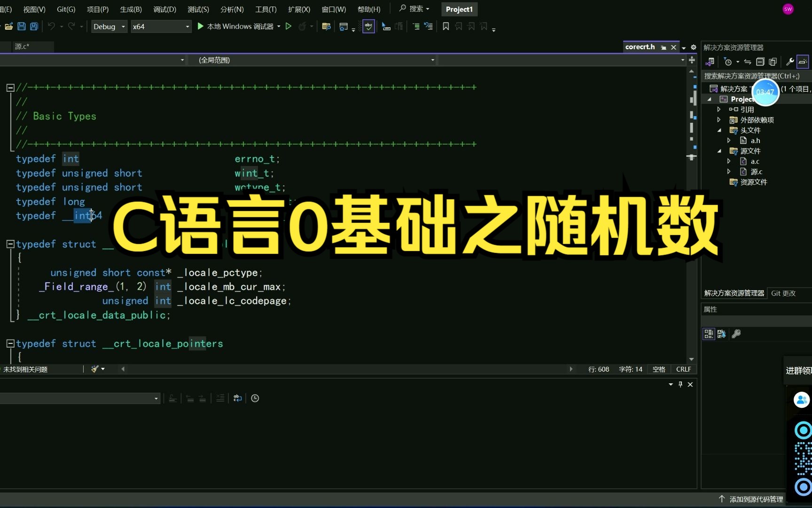This screenshot has height=508, width=812.
Task: Open the Debug configuration dropdown
Action: [x=109, y=26]
